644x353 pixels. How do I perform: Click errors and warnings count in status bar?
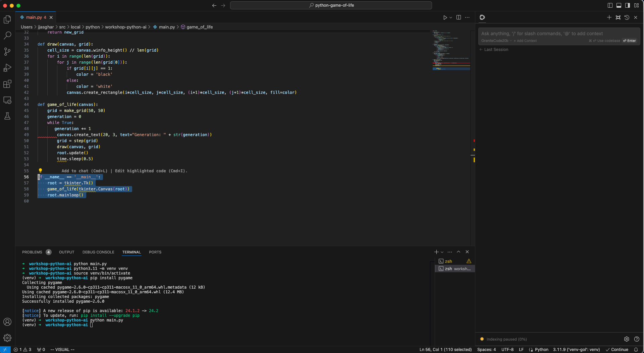click(23, 349)
